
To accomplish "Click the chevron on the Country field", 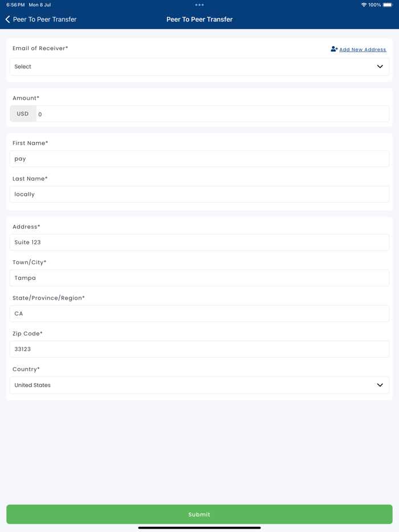I will click(380, 385).
